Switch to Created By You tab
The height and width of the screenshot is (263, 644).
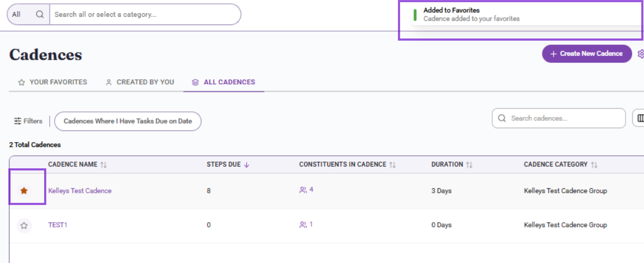pos(140,82)
